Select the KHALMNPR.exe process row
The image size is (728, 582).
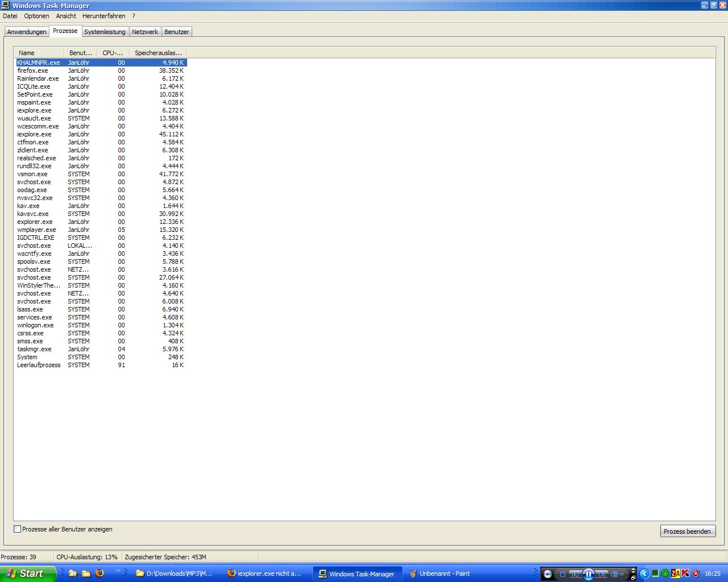click(101, 63)
